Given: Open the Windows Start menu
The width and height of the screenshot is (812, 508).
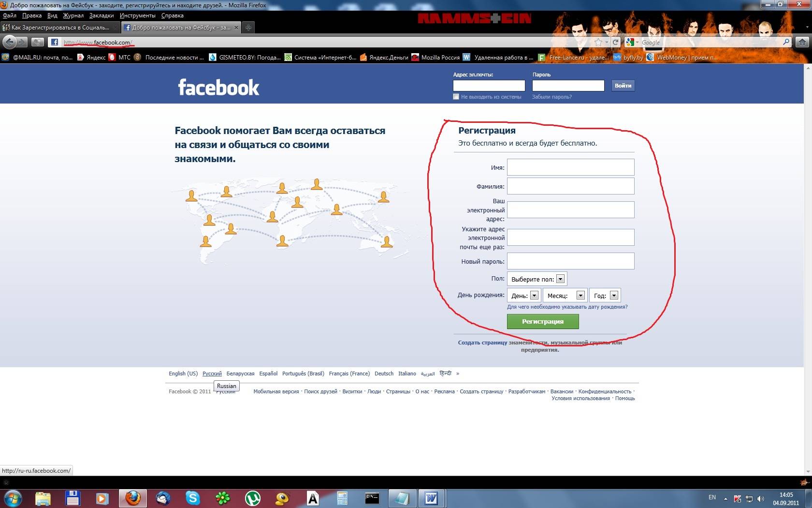Looking at the screenshot, I should pyautogui.click(x=13, y=498).
